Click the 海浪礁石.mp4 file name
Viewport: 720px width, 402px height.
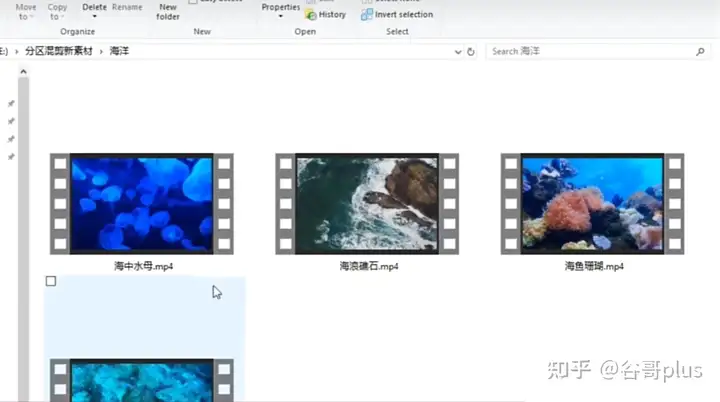point(369,266)
